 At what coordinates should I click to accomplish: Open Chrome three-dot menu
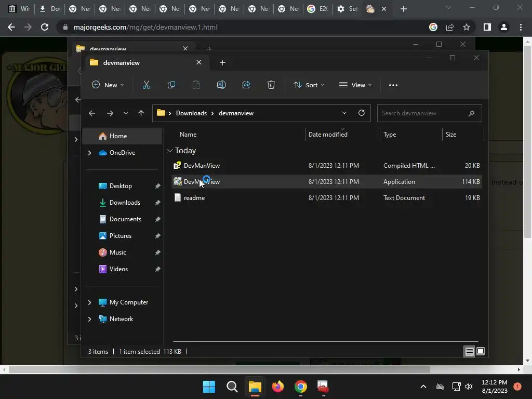521,27
